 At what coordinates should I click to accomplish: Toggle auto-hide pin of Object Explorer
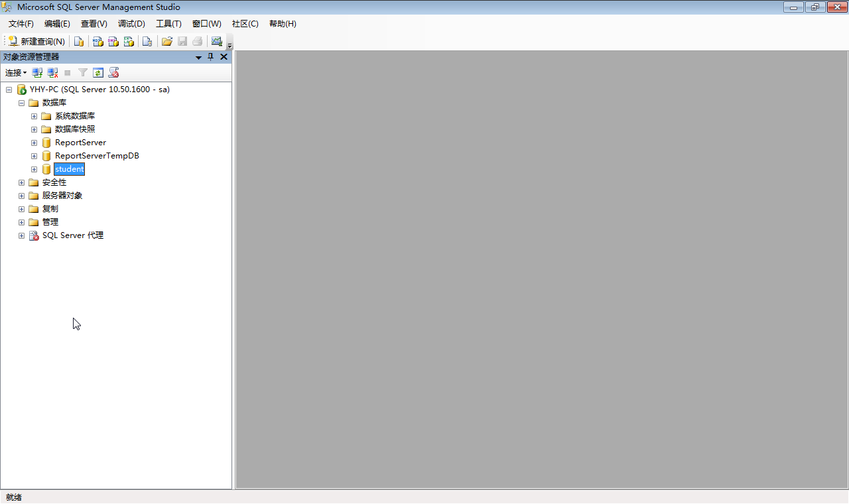click(211, 57)
